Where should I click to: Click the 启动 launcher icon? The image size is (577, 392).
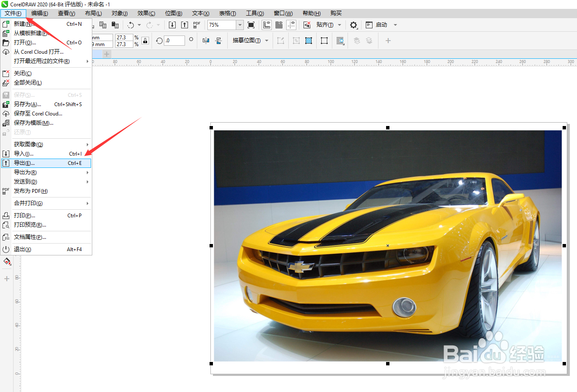[x=369, y=25]
